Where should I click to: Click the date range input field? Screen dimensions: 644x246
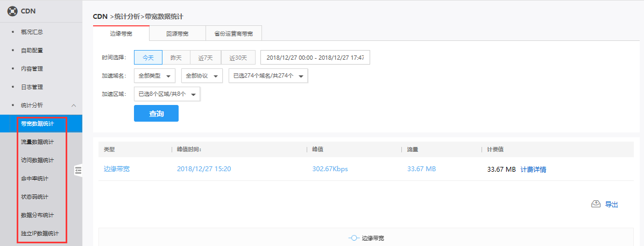pos(315,58)
